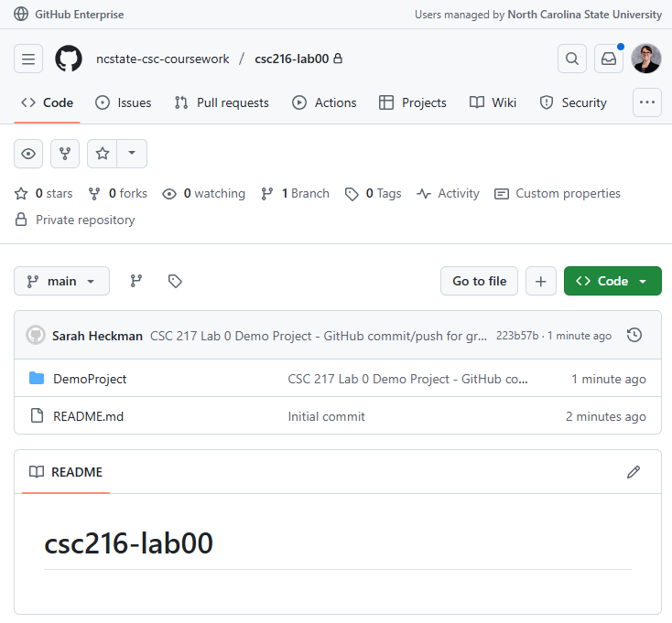
Task: Click North Carolina State University text
Action: pos(585,15)
